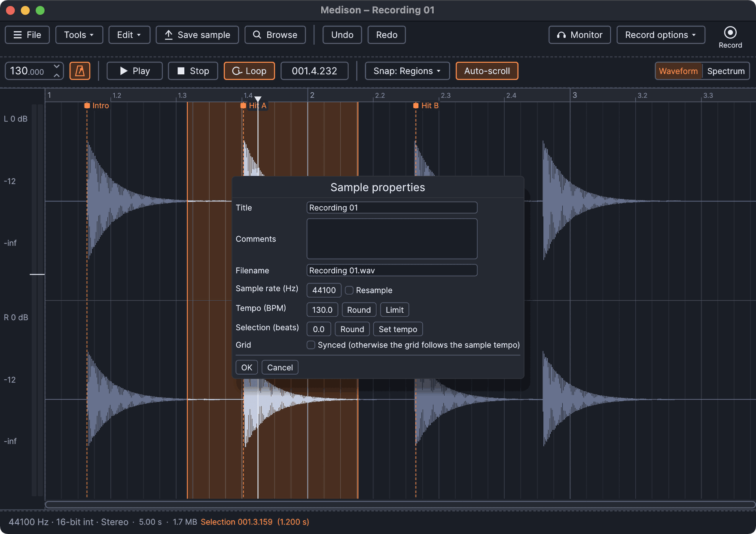Stop playback with Stop button

coord(193,71)
